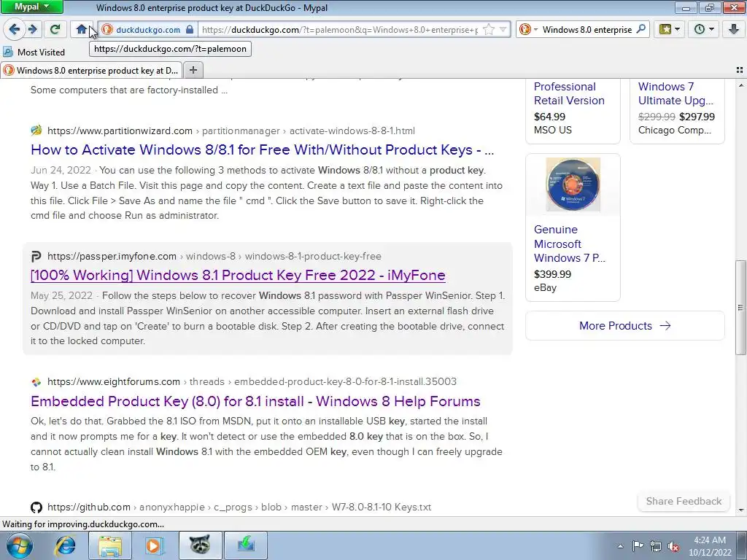Viewport: 747px width, 560px height.
Task: Open the home page button
Action: pyautogui.click(x=82, y=29)
